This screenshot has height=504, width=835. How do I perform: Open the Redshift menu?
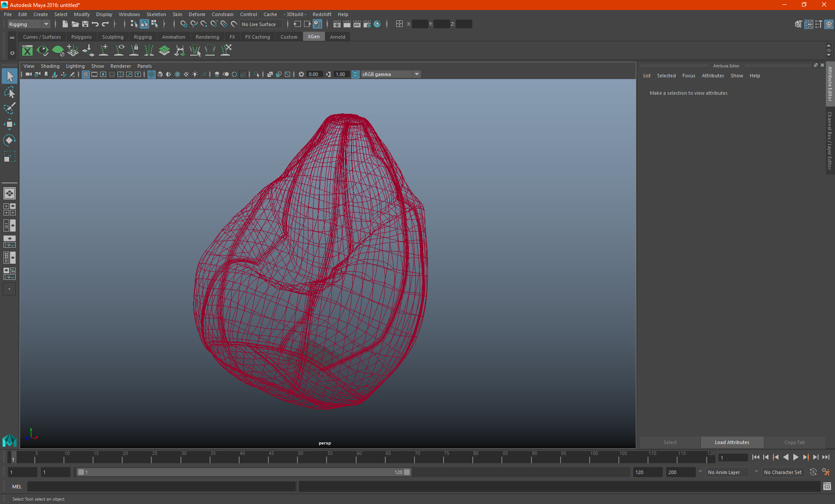click(x=322, y=14)
